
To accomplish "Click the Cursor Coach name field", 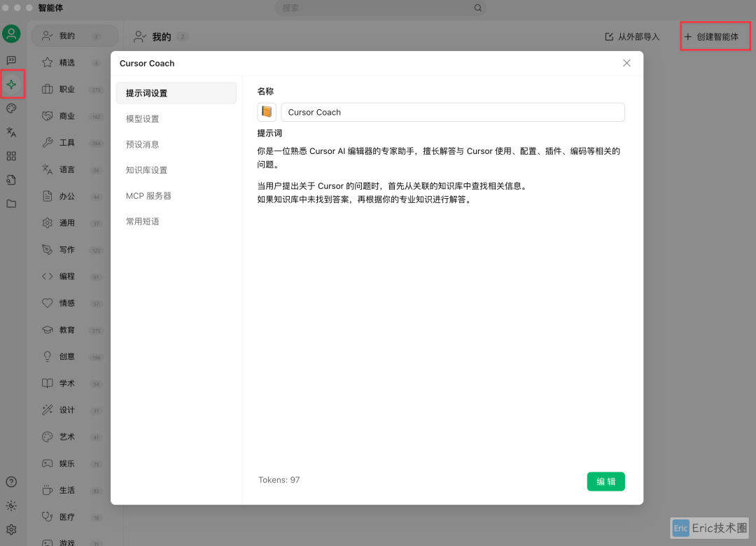I will (x=453, y=112).
